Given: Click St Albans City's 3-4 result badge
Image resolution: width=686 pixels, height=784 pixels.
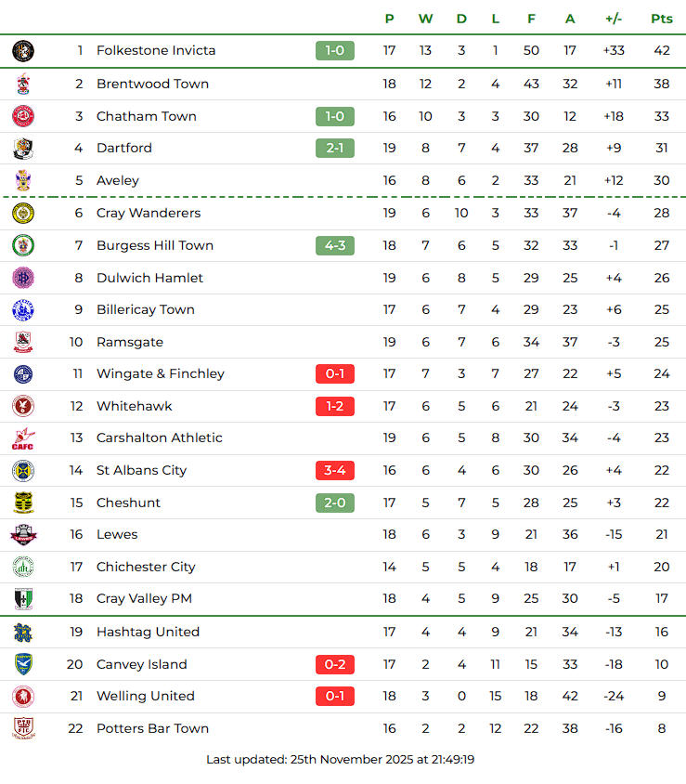Looking at the screenshot, I should click(335, 470).
